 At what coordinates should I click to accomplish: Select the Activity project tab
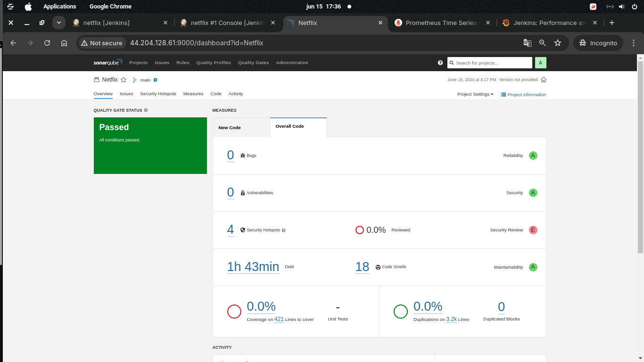[236, 94]
